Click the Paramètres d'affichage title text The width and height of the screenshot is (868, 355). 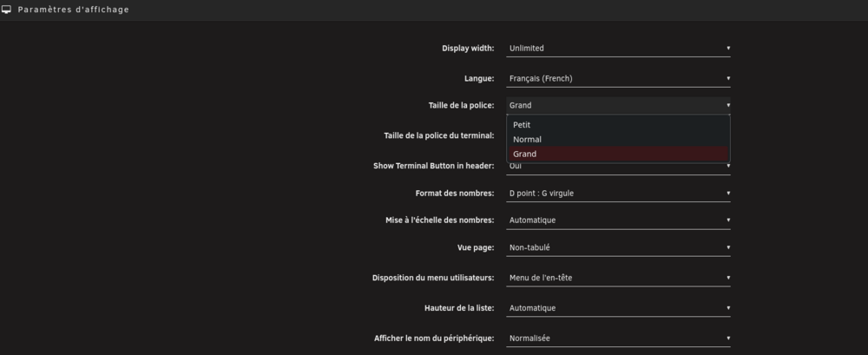tap(74, 10)
